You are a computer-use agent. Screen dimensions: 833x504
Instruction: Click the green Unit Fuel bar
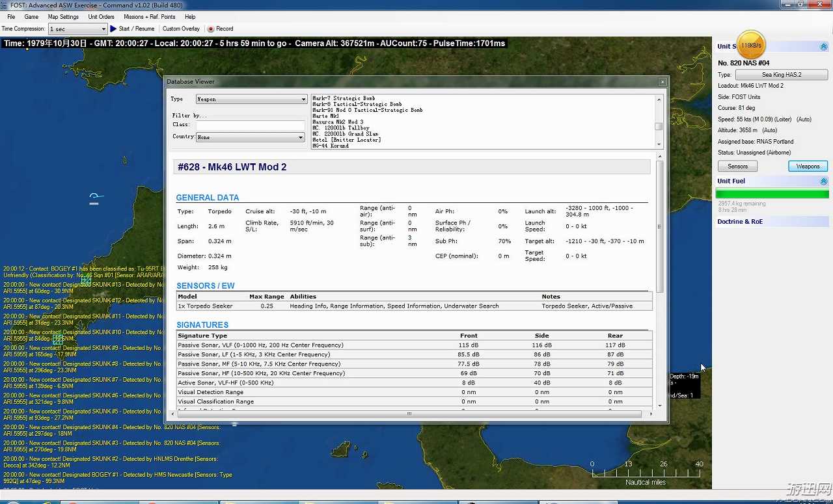pyautogui.click(x=772, y=194)
